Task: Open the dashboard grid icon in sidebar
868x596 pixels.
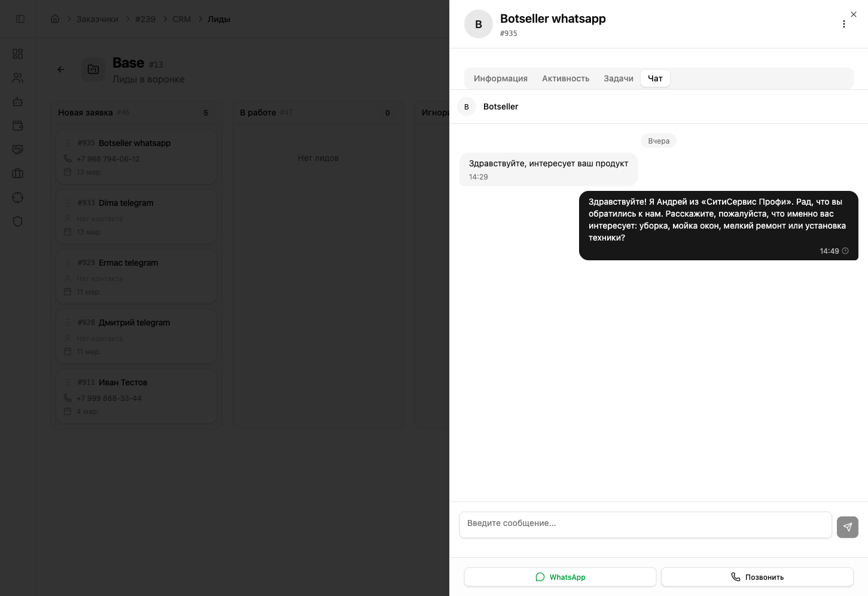Action: 18,54
